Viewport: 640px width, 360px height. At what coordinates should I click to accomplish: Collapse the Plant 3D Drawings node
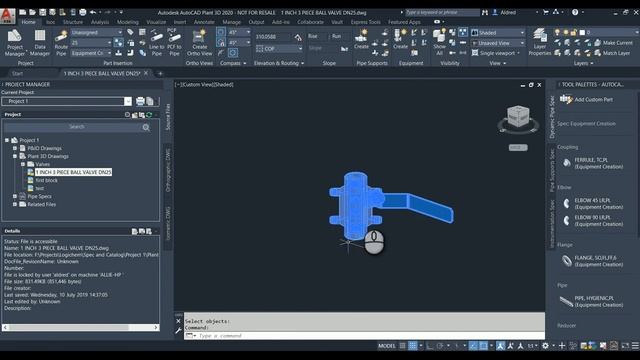coord(15,156)
